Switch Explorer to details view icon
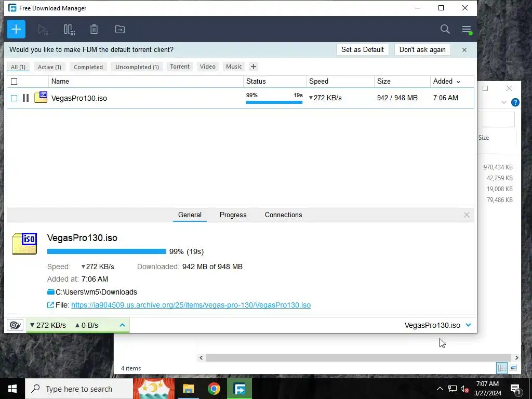Viewport: 532px width, 399px height. [502, 368]
